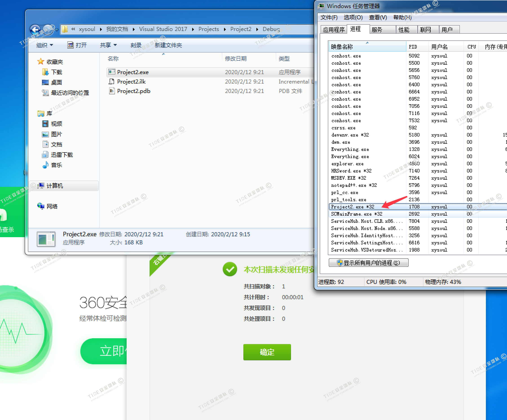Click the 打开 toolbar button
The image size is (507, 420).
pos(77,45)
